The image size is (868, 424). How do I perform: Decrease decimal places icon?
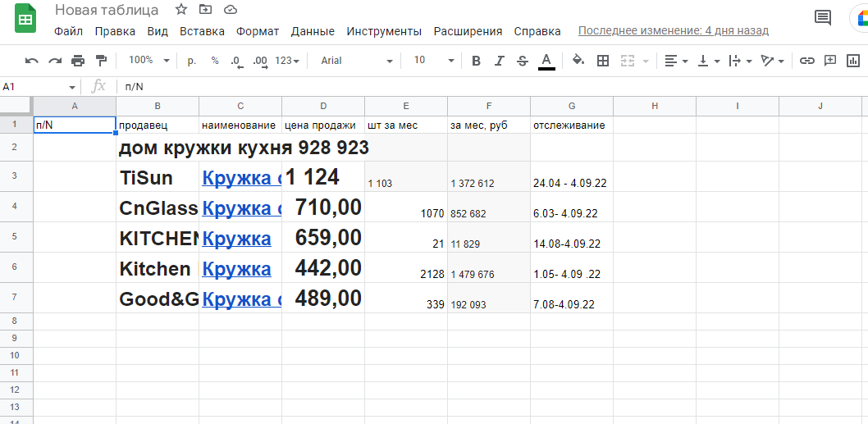(x=236, y=62)
